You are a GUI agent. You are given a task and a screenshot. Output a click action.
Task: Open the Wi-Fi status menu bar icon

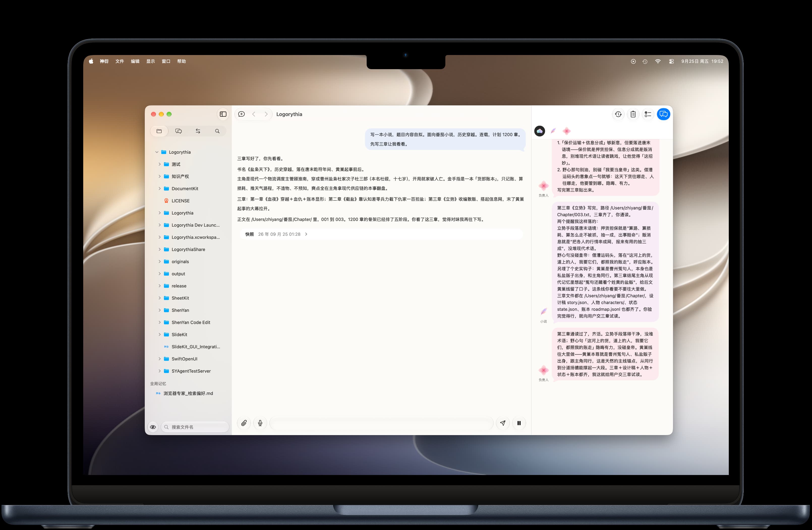[658, 62]
